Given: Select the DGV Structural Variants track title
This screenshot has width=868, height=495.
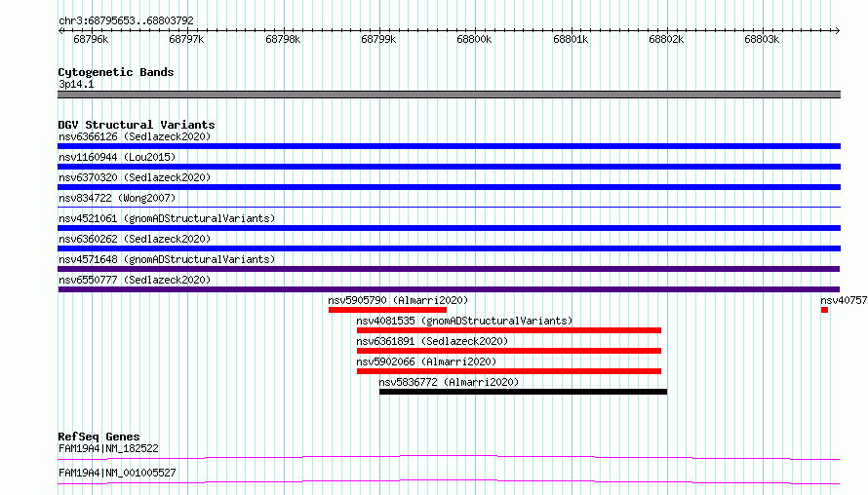Looking at the screenshot, I should pyautogui.click(x=137, y=125).
